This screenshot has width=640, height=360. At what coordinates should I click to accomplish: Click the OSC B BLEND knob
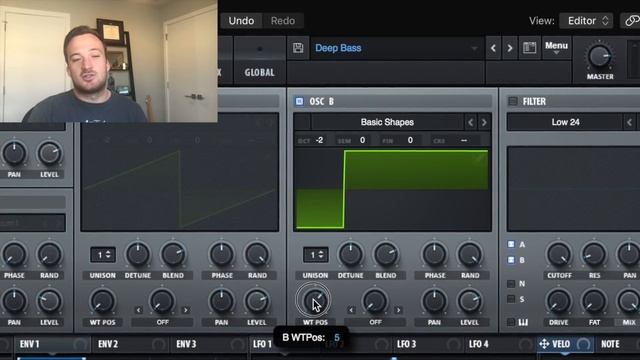click(386, 254)
